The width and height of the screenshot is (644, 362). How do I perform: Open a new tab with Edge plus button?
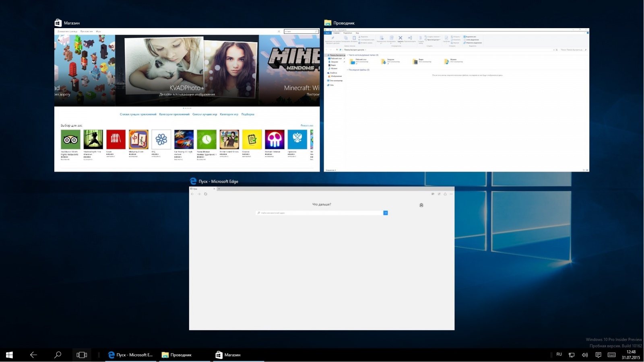[x=219, y=189]
